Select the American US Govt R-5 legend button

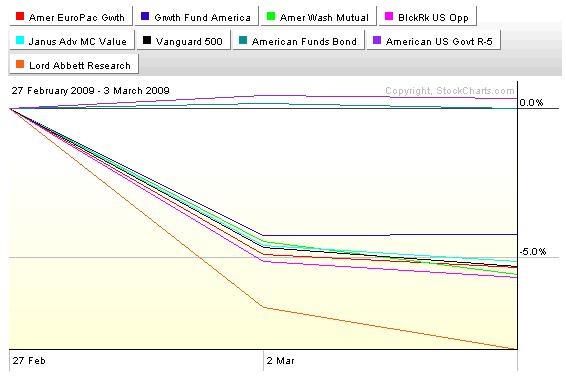434,40
